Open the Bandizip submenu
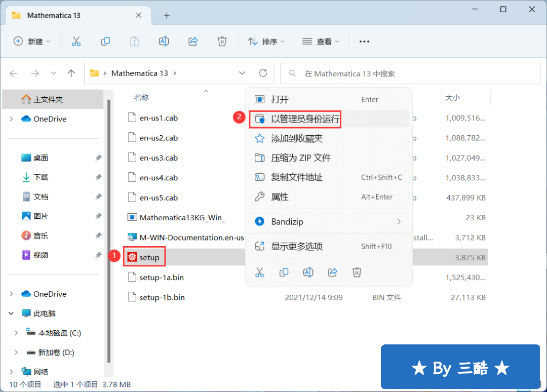This screenshot has width=547, height=392. [x=328, y=221]
